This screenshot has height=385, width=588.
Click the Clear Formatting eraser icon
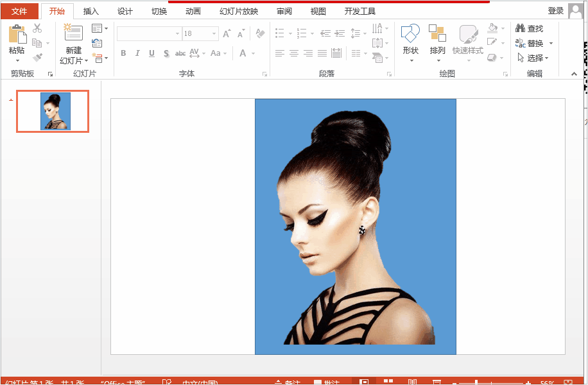pyautogui.click(x=260, y=33)
